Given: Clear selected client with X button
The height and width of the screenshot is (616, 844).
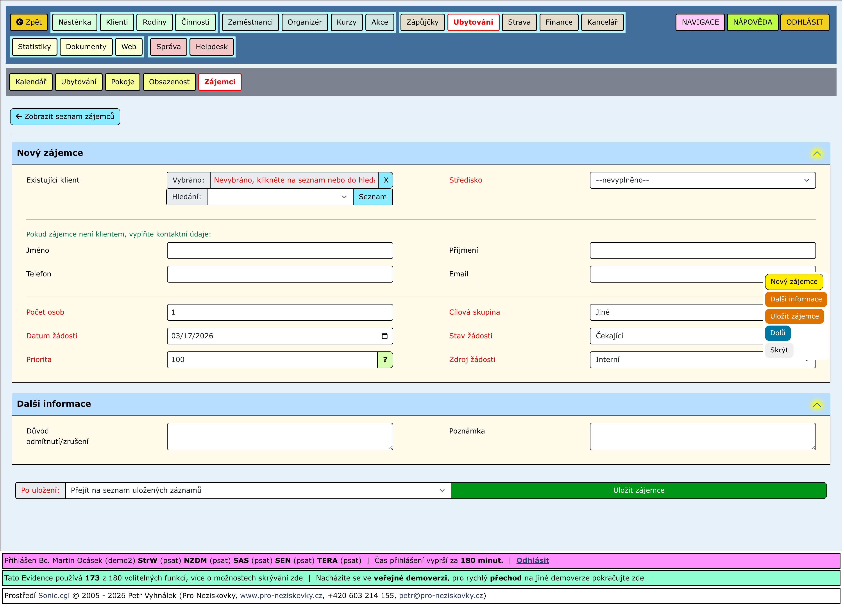Looking at the screenshot, I should (x=386, y=181).
